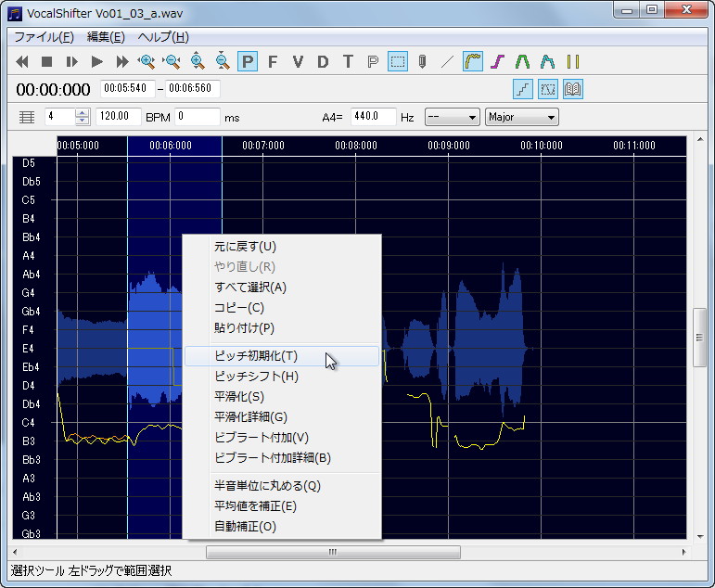Click the play/pause step button
The width and height of the screenshot is (715, 588).
click(71, 61)
